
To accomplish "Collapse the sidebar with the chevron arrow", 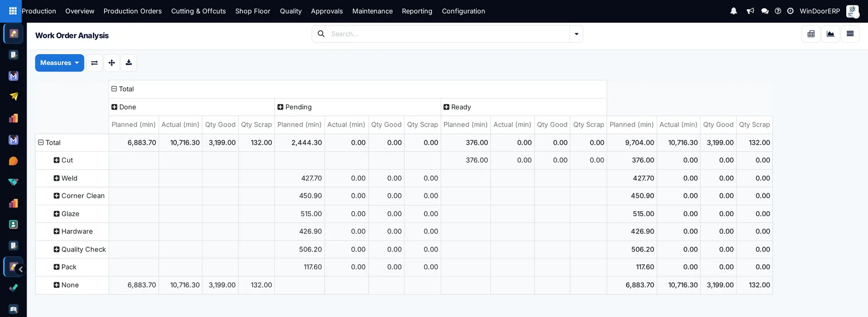I will (x=21, y=269).
